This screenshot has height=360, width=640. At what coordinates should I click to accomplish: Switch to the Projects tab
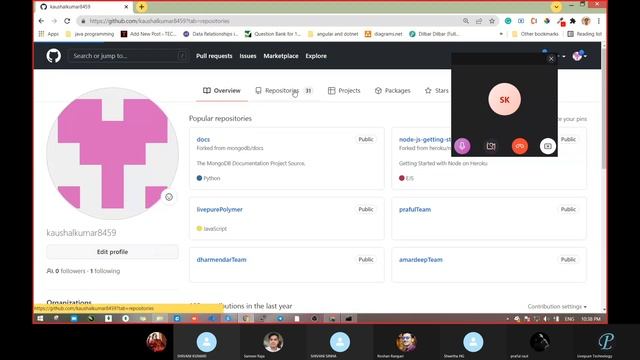coord(344,91)
